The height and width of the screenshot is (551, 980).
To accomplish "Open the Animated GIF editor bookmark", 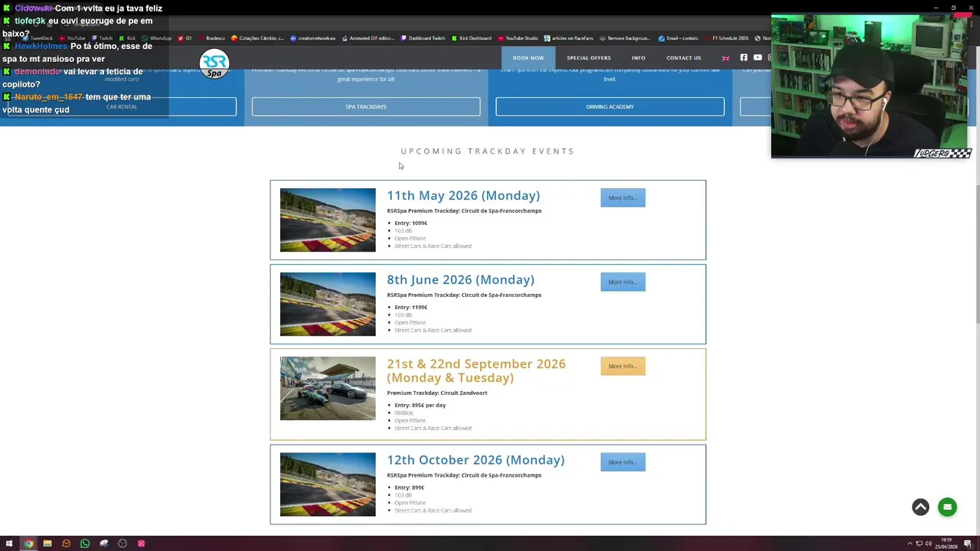I will (x=367, y=38).
